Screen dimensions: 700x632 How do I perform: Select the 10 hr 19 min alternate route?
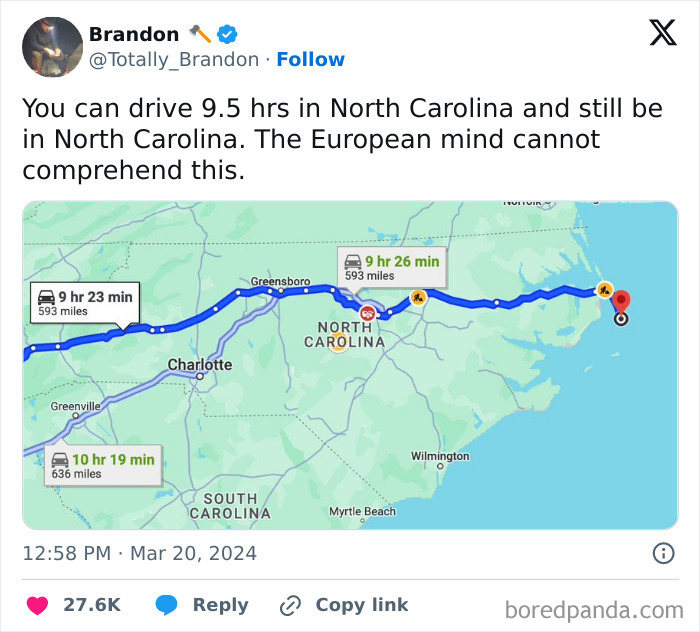tap(102, 465)
